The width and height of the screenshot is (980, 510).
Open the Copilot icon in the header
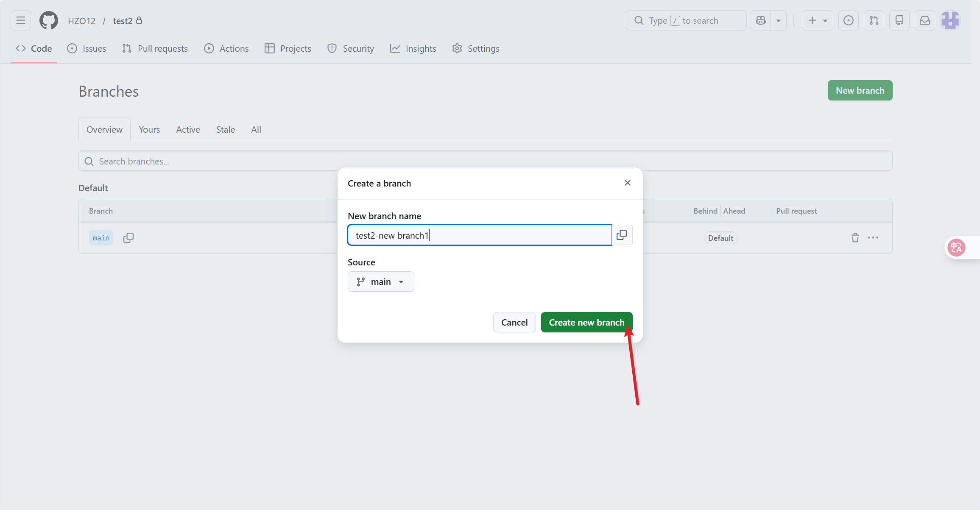click(761, 20)
